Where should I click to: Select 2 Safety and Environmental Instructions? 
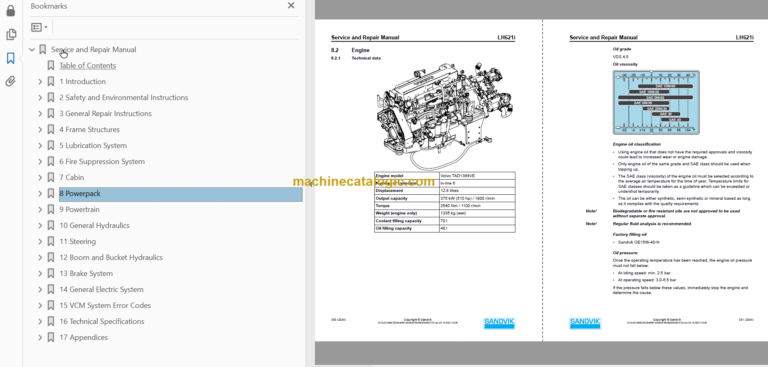click(x=123, y=98)
